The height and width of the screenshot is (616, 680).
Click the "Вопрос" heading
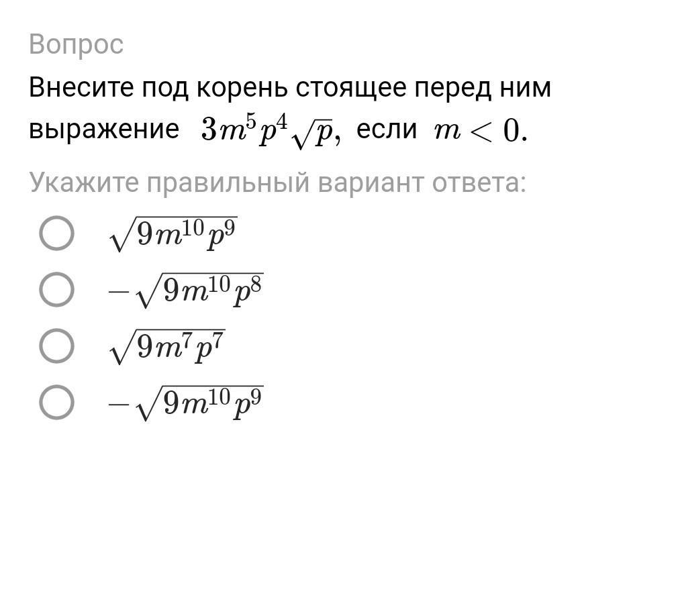[77, 45]
